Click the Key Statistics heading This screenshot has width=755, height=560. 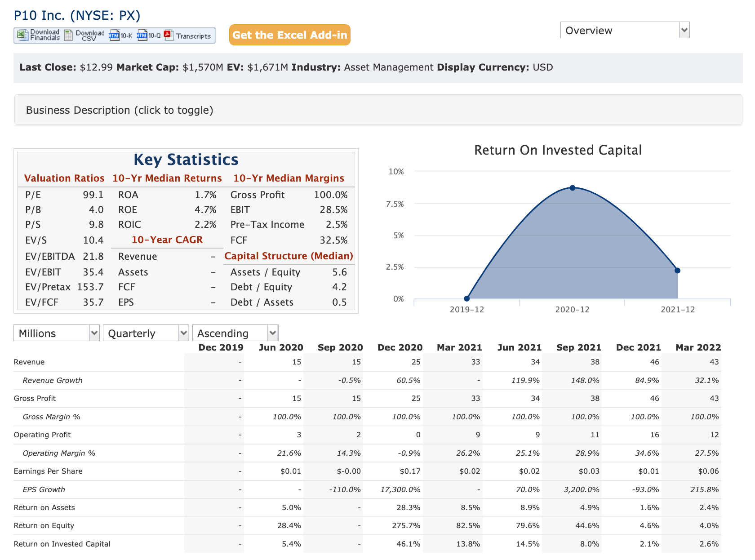(186, 160)
